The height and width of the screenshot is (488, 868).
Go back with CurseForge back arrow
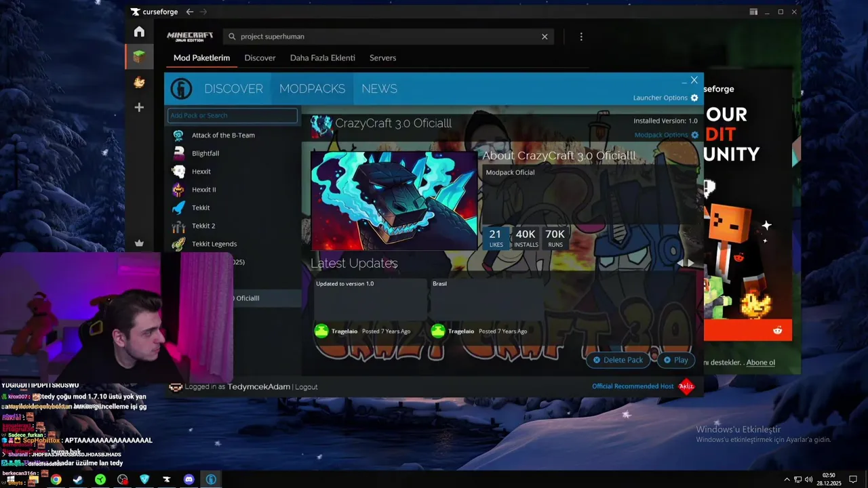[190, 12]
